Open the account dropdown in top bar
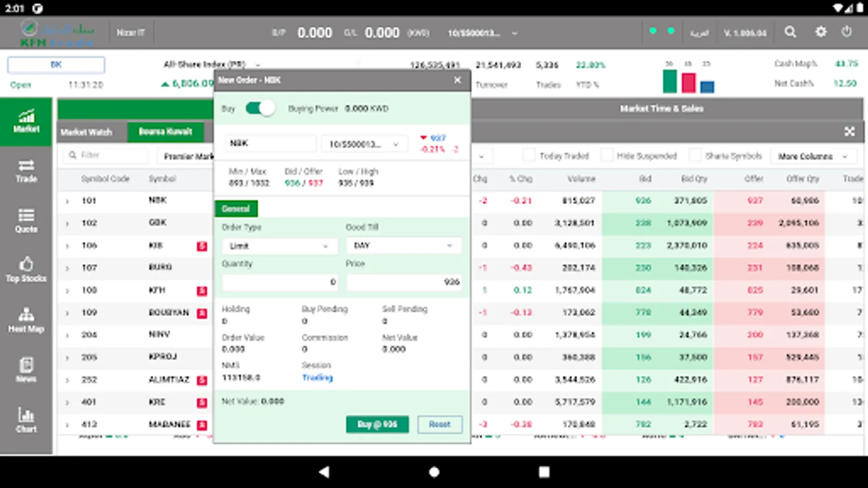Screen dimensions: 868x488 pyautogui.click(x=482, y=33)
